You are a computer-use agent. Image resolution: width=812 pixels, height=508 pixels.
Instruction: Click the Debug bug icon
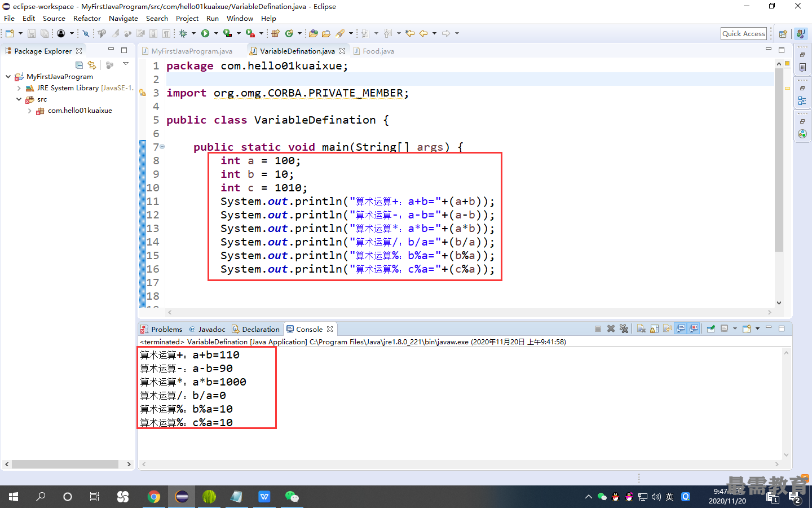click(183, 33)
